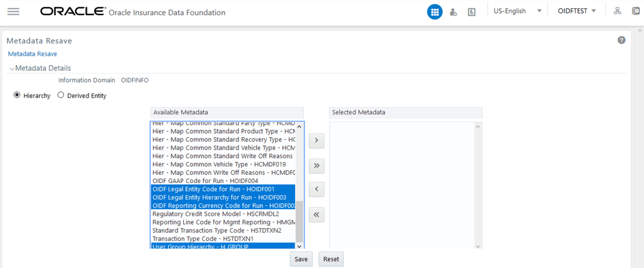Select Hier - Map Common Standard Write Off Reasons
644x268 pixels.
click(x=223, y=156)
